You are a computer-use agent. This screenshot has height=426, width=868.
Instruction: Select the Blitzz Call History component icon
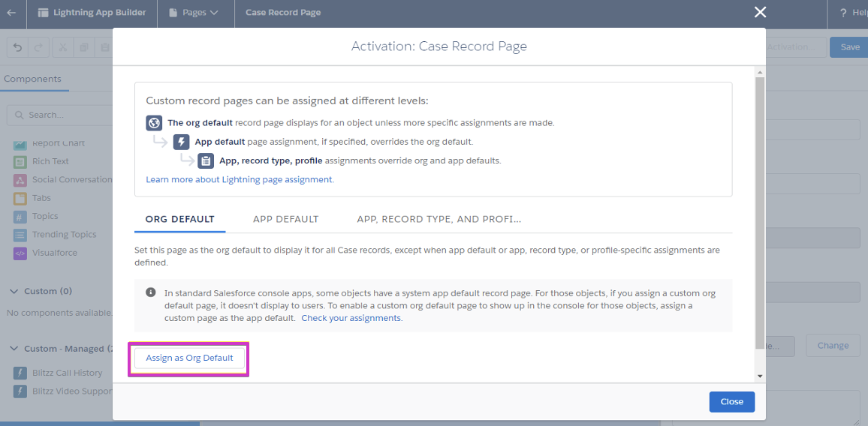click(x=20, y=373)
